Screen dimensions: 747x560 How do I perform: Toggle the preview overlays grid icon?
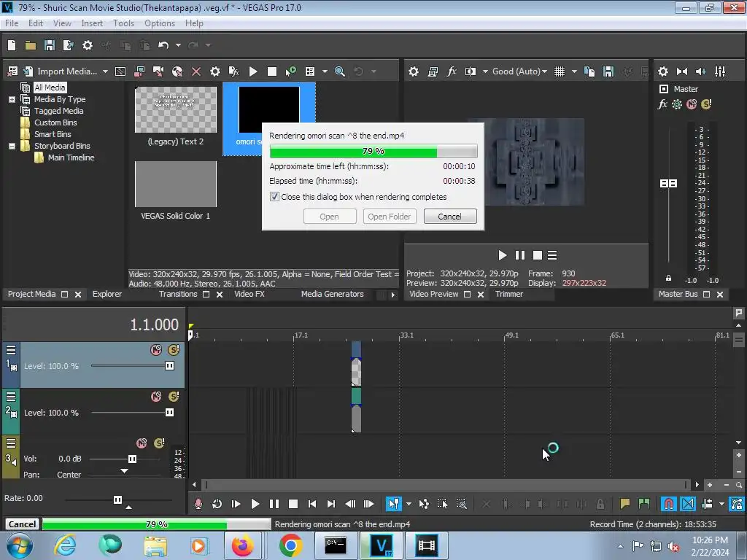(560, 71)
